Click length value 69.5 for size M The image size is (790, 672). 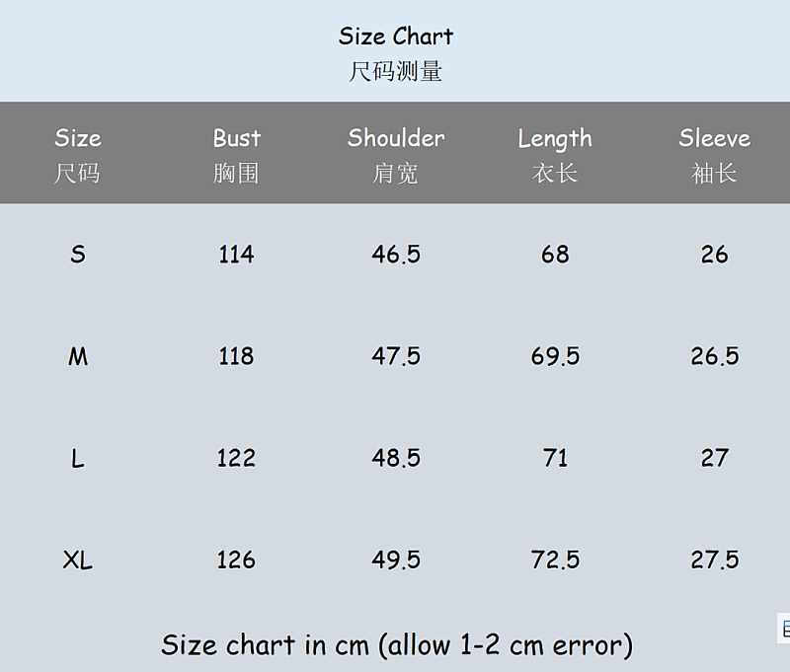point(555,356)
